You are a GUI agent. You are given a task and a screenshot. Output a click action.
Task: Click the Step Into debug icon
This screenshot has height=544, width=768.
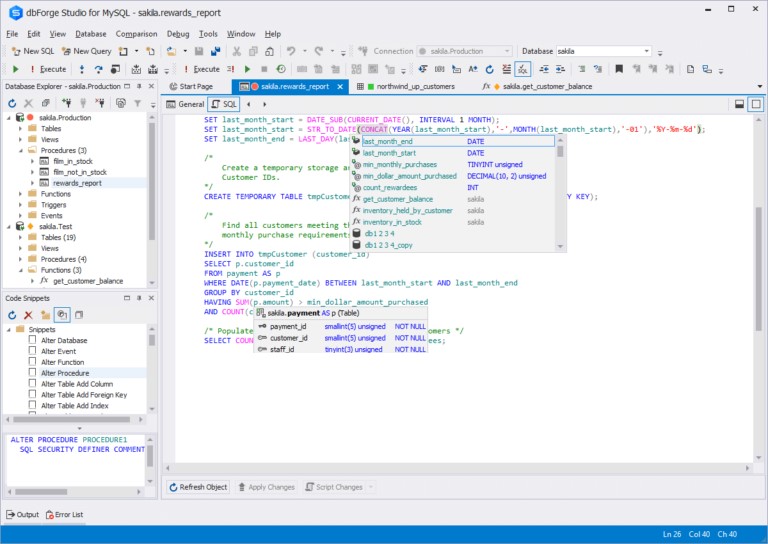[x=81, y=69]
